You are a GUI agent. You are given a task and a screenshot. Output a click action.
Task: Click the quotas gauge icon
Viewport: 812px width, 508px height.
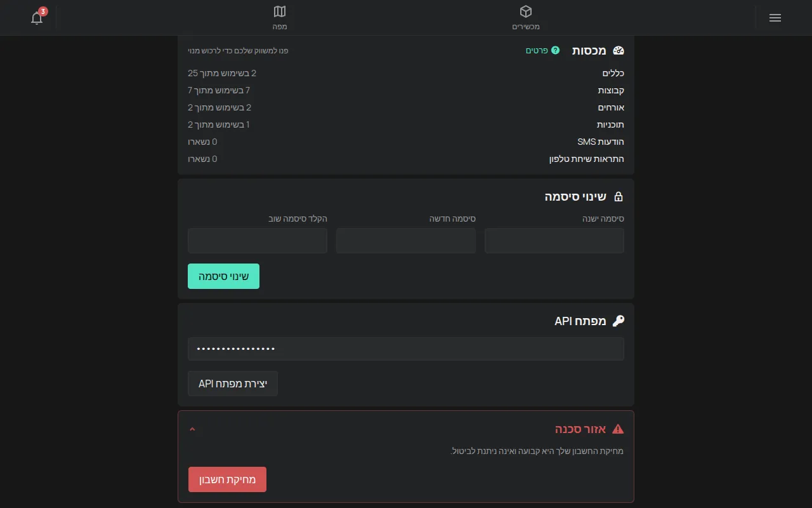[x=619, y=51]
